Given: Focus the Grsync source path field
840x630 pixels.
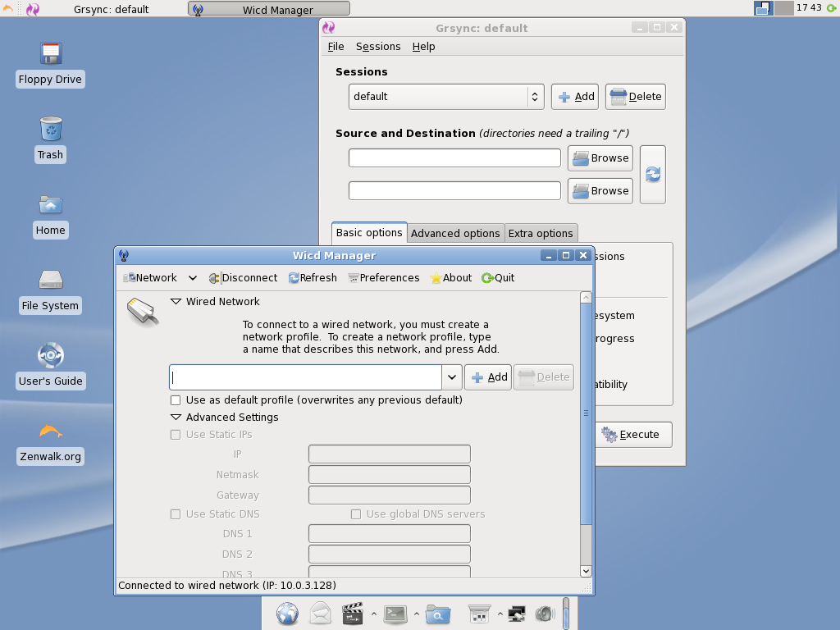Looking at the screenshot, I should (454, 158).
